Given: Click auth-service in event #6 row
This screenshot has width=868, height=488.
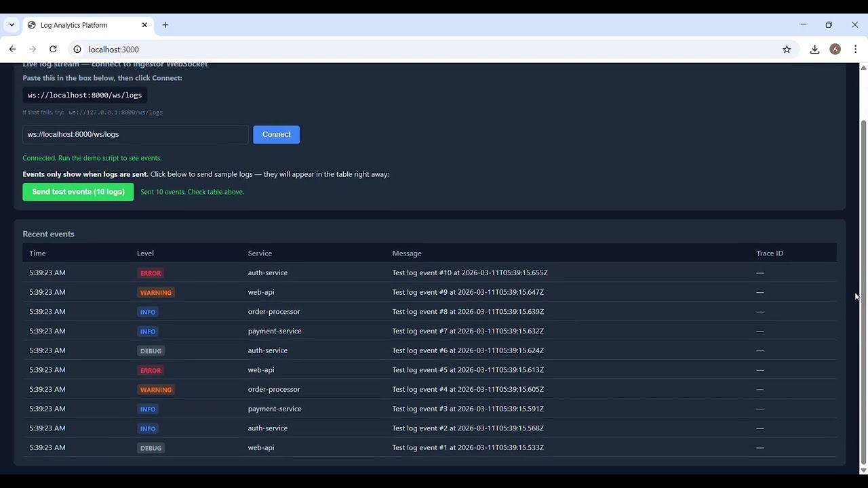Looking at the screenshot, I should pos(268,350).
